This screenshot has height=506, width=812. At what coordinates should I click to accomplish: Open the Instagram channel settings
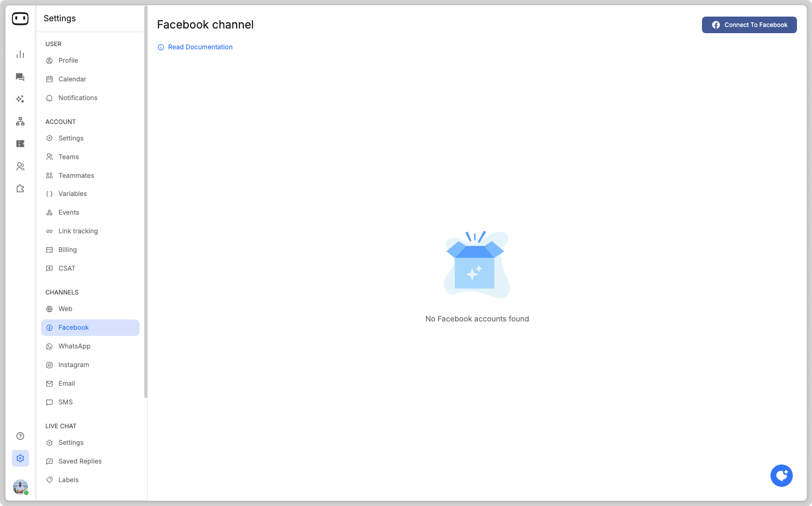coord(74,365)
